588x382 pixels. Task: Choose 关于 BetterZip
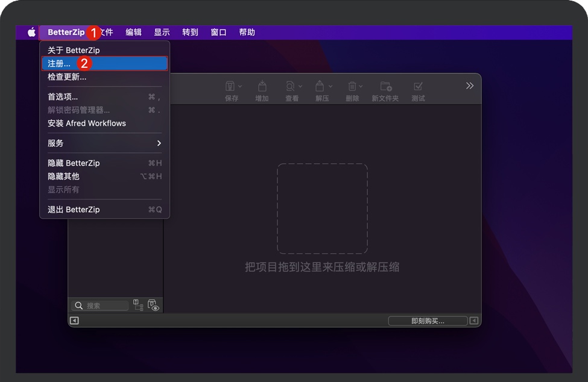click(104, 50)
